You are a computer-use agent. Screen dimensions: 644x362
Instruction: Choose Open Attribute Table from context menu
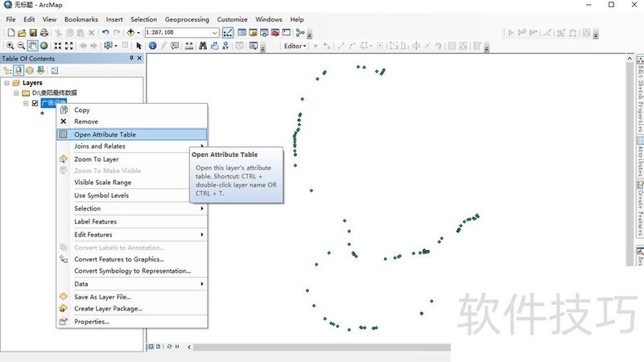click(x=132, y=134)
